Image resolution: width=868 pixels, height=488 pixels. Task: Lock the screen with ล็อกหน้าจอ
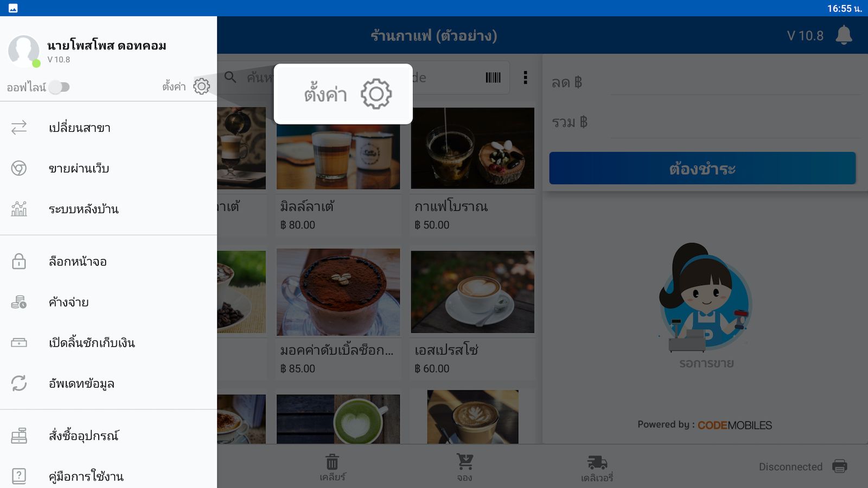[108, 261]
